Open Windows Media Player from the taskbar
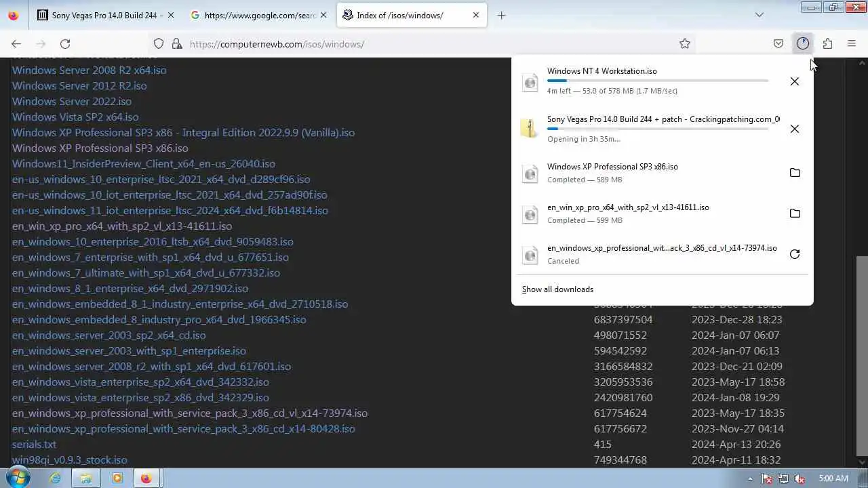The width and height of the screenshot is (868, 488). 117,478
